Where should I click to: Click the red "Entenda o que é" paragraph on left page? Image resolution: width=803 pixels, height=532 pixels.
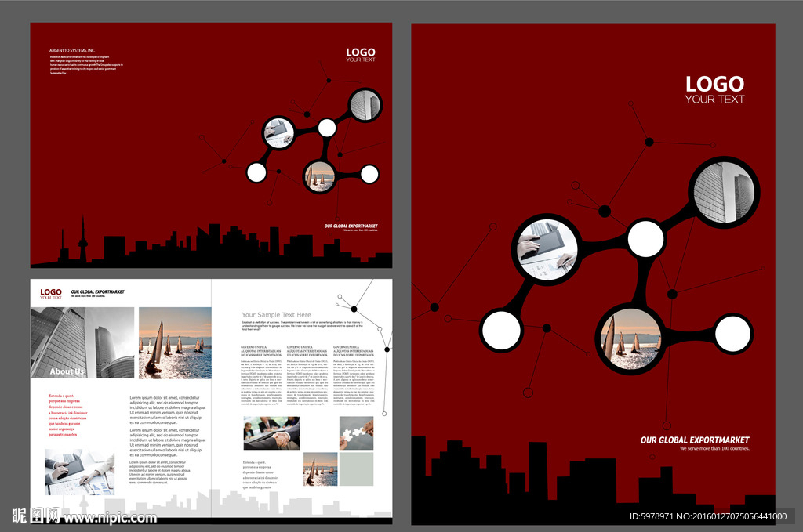coord(68,414)
